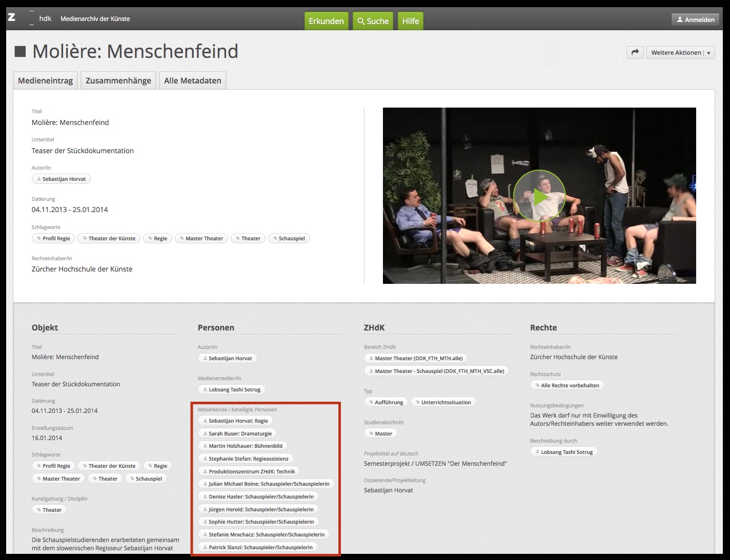Play the Menschenfeind teaser video
The height and width of the screenshot is (560, 730).
[x=539, y=196]
